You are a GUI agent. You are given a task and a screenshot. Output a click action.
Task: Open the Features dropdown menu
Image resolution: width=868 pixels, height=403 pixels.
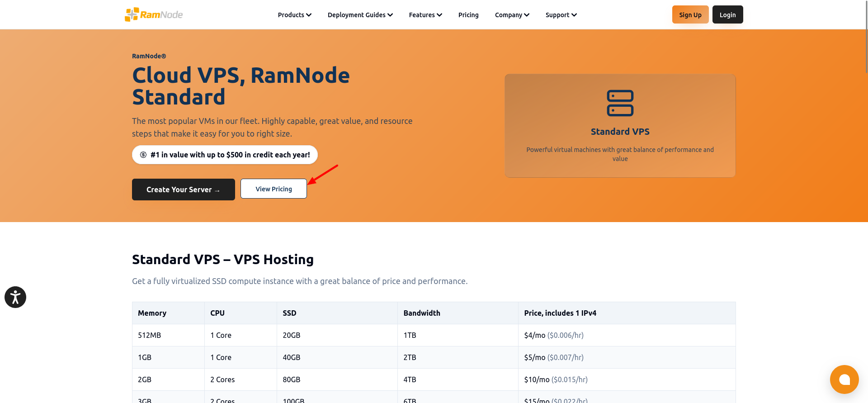point(425,15)
